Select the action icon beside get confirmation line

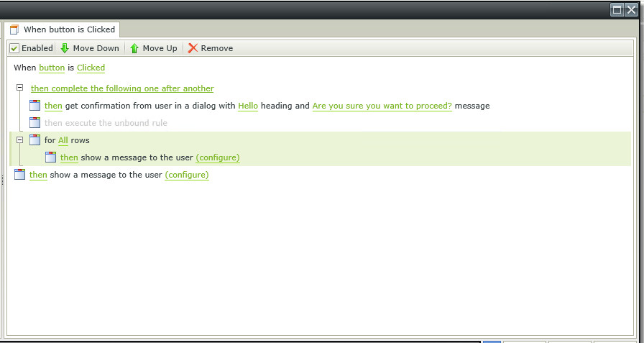(x=35, y=106)
